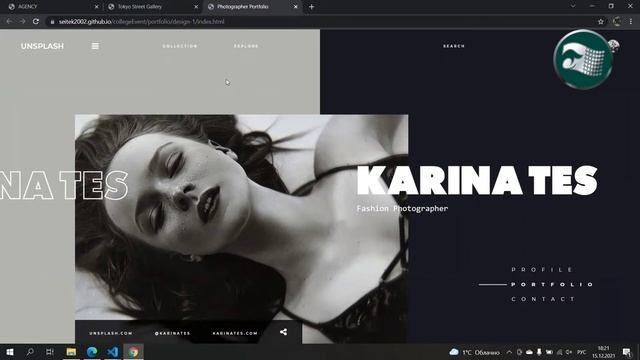Open the volume tray icon
The image size is (640, 360).
pyautogui.click(x=569, y=352)
